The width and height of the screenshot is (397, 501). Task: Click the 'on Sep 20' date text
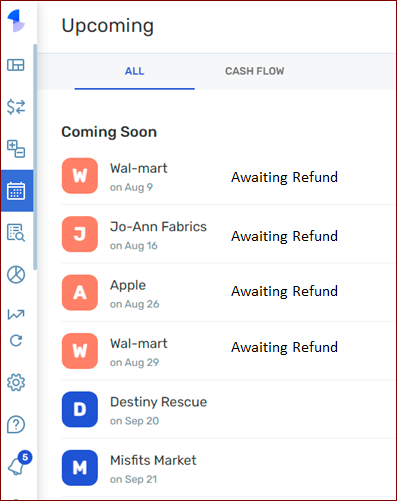(134, 421)
